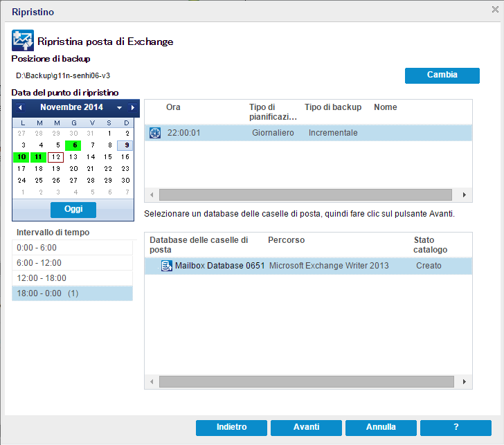Click Microsoft Exchange Writer 2013 path
This screenshot has height=445, width=504.
[329, 266]
